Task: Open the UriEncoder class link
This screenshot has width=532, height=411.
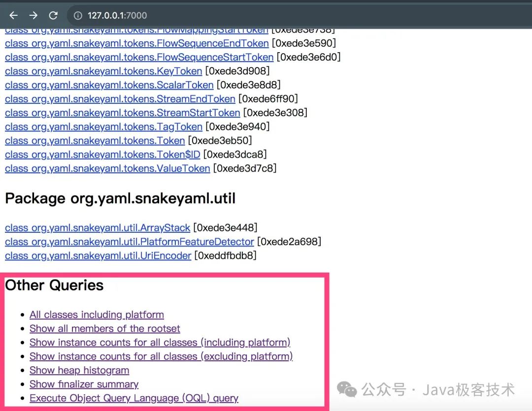Action: (x=98, y=255)
